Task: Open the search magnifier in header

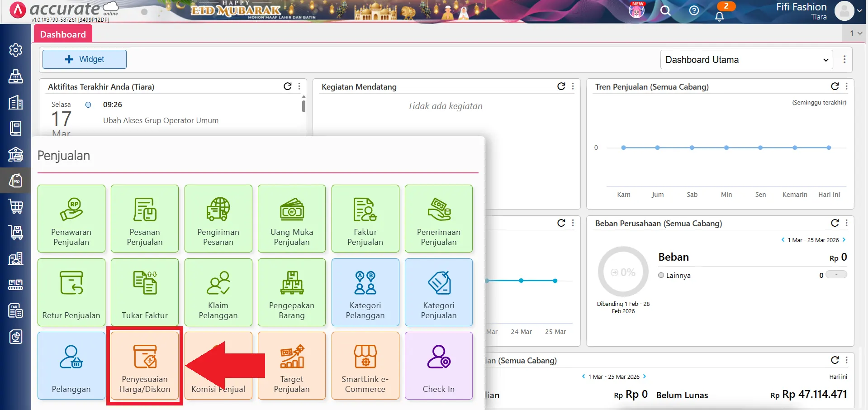Action: pyautogui.click(x=665, y=10)
